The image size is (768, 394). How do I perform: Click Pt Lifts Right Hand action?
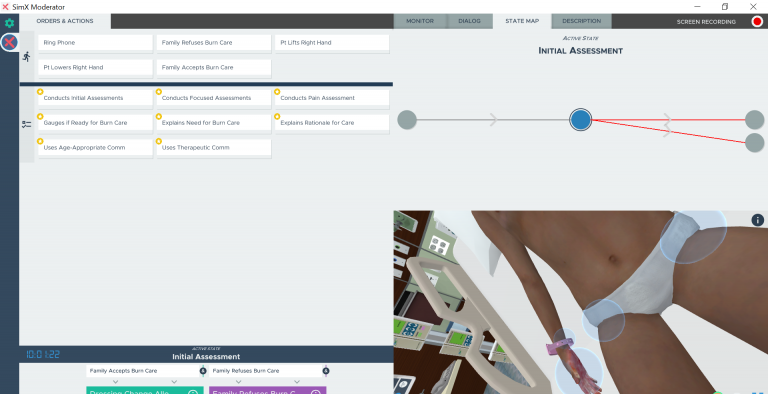332,43
